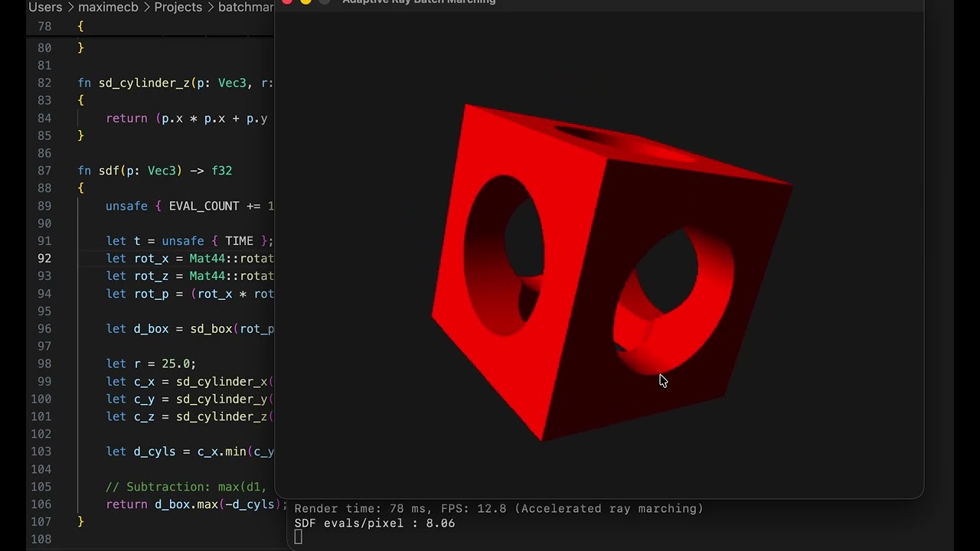Click the yellow minimize button of render window
This screenshot has width=980, height=551.
click(x=305, y=2)
